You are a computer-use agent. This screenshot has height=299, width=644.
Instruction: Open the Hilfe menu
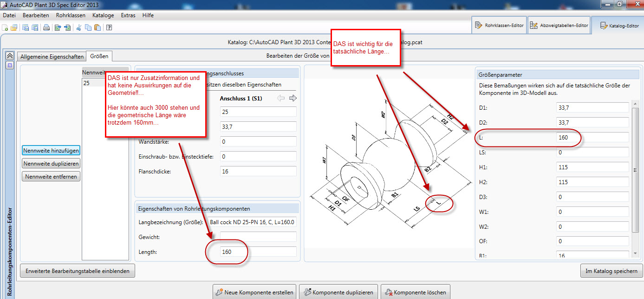(148, 15)
